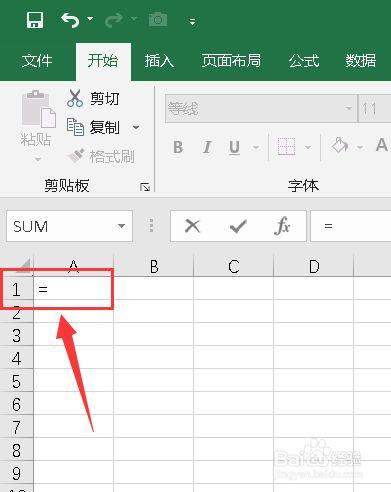Select row 1 header
The image size is (391, 492).
click(16, 289)
